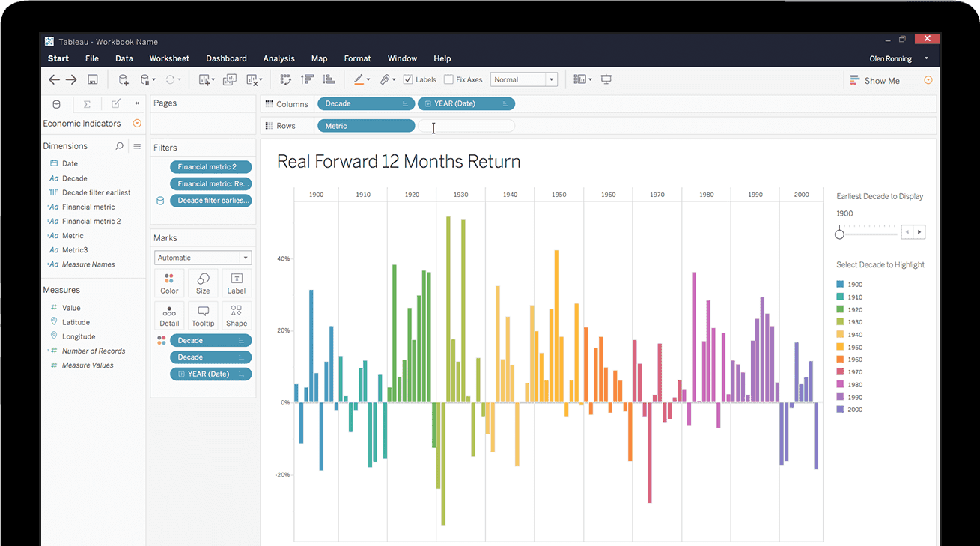Open the Worksheet menu
980x546 pixels.
(x=169, y=58)
